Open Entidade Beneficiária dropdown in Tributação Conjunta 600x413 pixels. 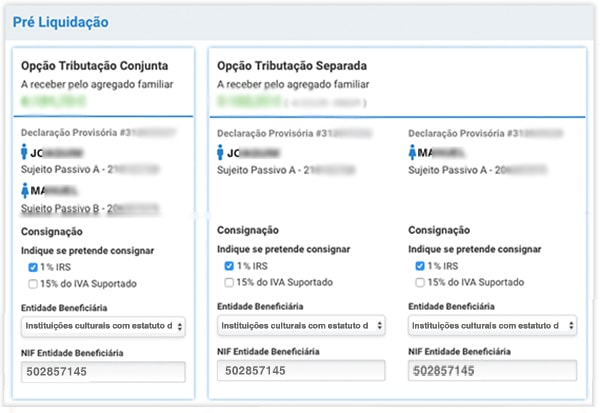[102, 326]
